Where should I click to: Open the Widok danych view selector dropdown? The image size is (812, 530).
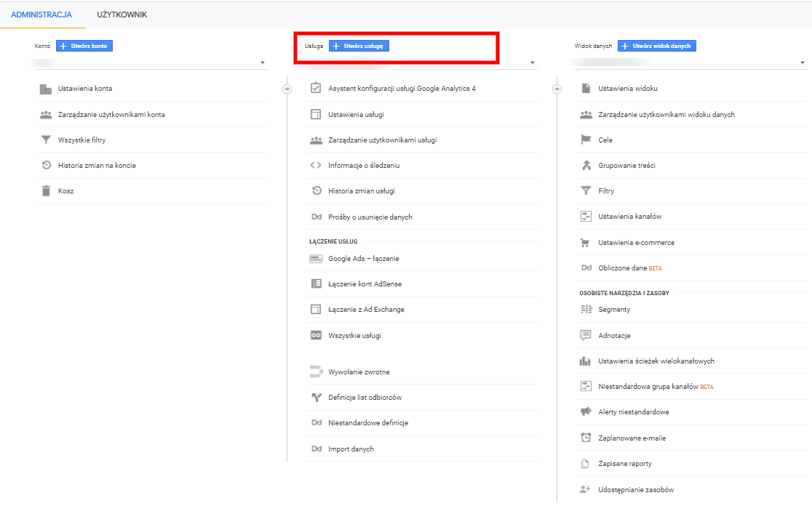[689, 63]
